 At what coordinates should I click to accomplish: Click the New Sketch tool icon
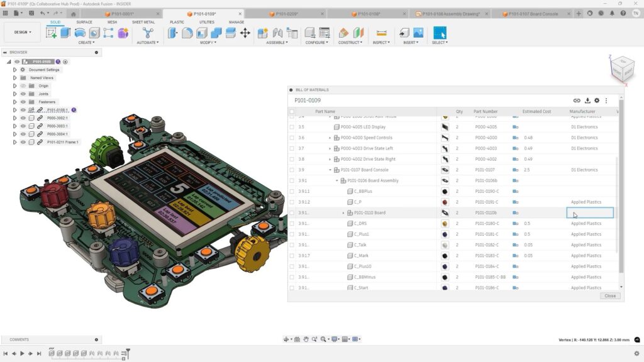[x=52, y=33]
